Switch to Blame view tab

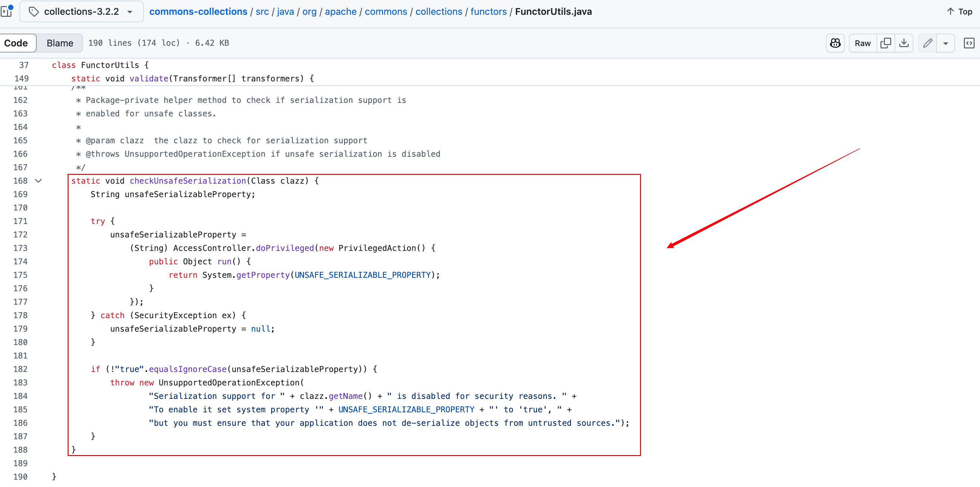click(60, 43)
